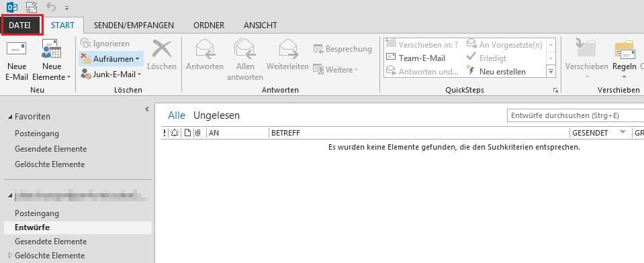Click the Undo arrow in quick access toolbar
This screenshot has height=263, width=644.
[x=51, y=7]
